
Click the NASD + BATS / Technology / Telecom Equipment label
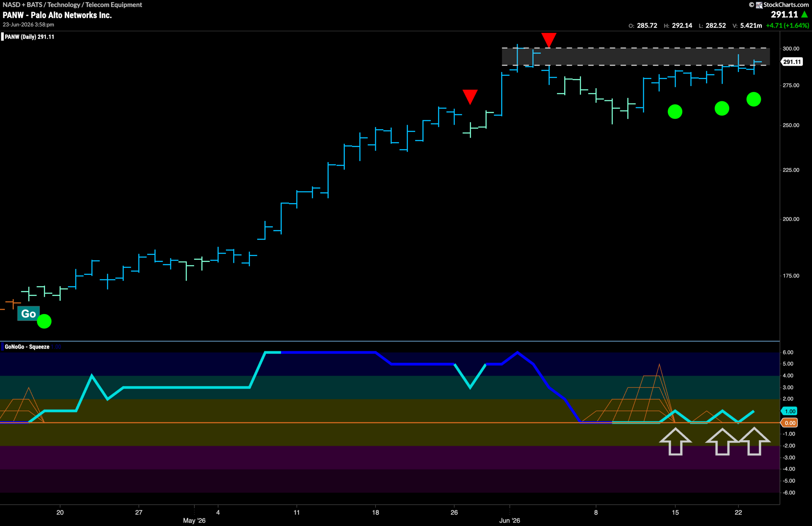click(x=72, y=5)
